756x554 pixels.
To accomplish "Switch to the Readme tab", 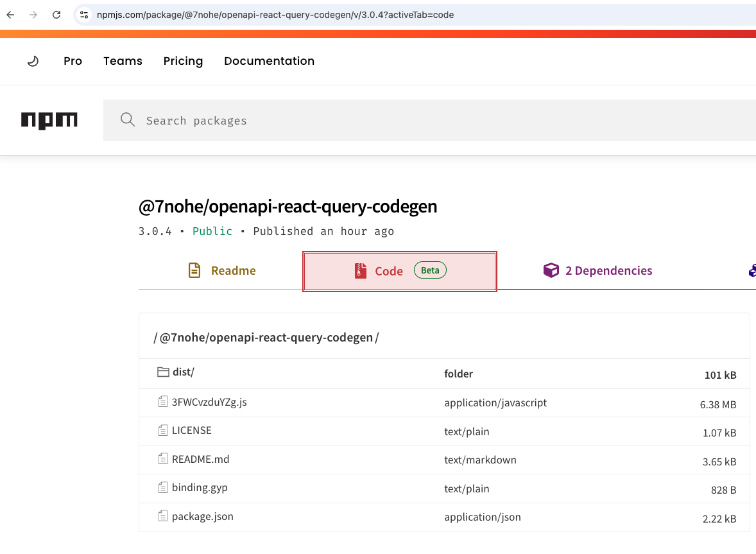I will 221,270.
